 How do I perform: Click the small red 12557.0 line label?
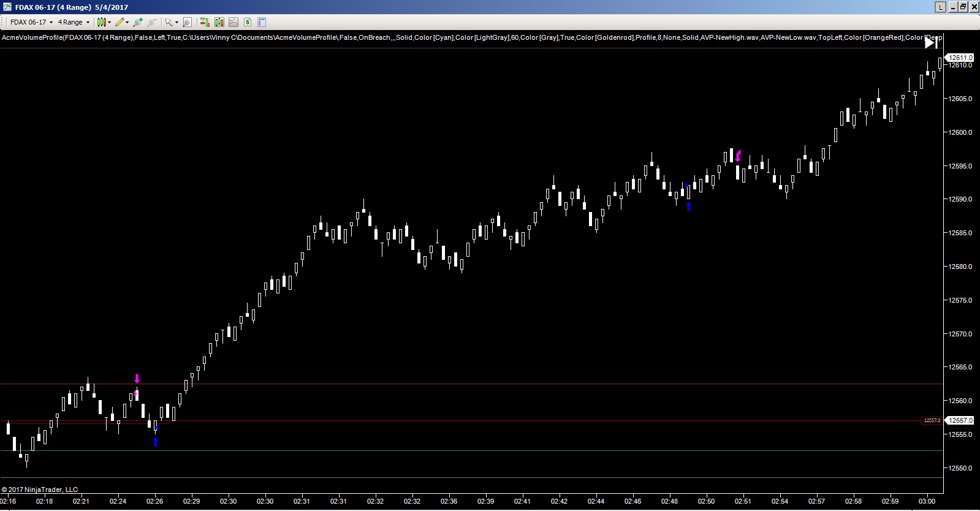click(x=932, y=420)
